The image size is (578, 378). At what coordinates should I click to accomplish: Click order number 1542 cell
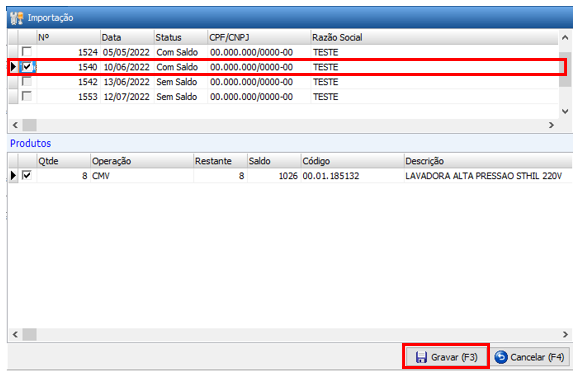pos(68,82)
